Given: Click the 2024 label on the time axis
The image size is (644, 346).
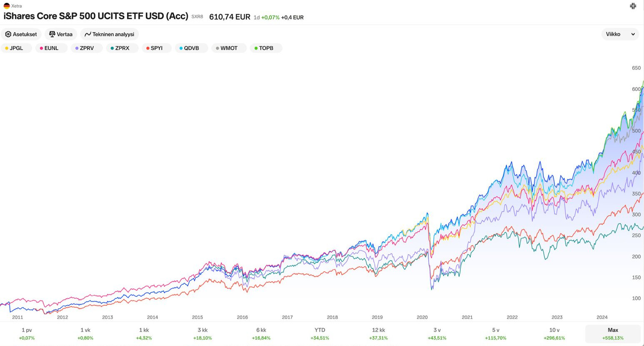Looking at the screenshot, I should point(602,317).
